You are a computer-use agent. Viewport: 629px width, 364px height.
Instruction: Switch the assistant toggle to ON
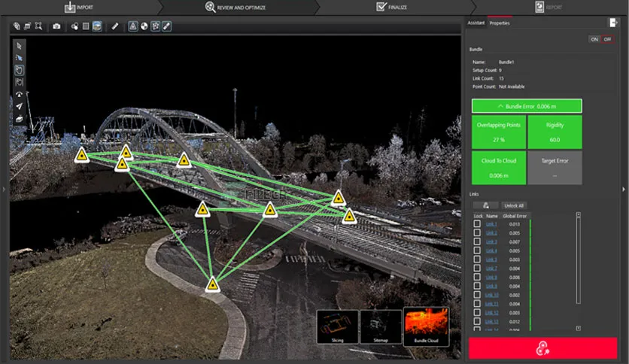click(x=594, y=39)
